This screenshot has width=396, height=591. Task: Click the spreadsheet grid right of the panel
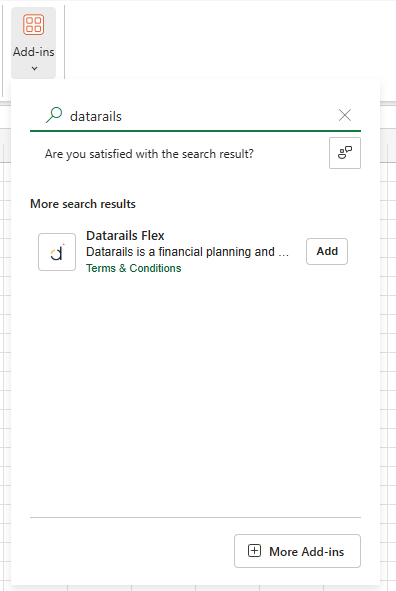(x=388, y=339)
